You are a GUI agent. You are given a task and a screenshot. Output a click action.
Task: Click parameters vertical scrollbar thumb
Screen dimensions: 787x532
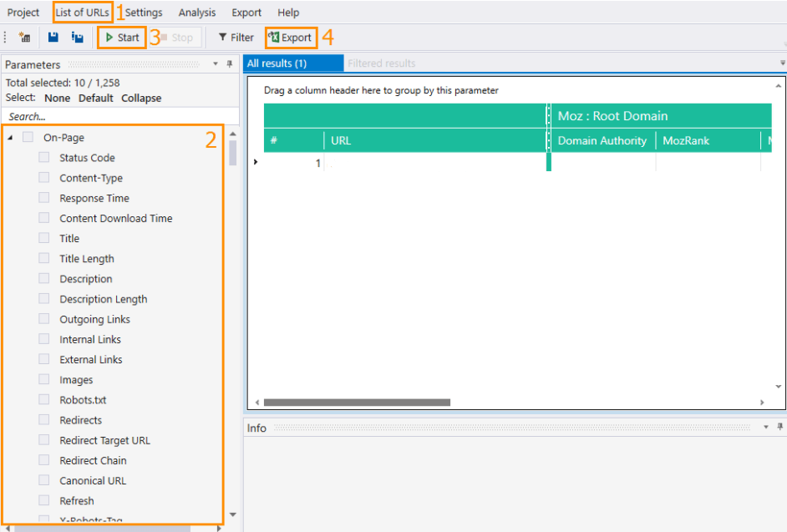point(232,153)
